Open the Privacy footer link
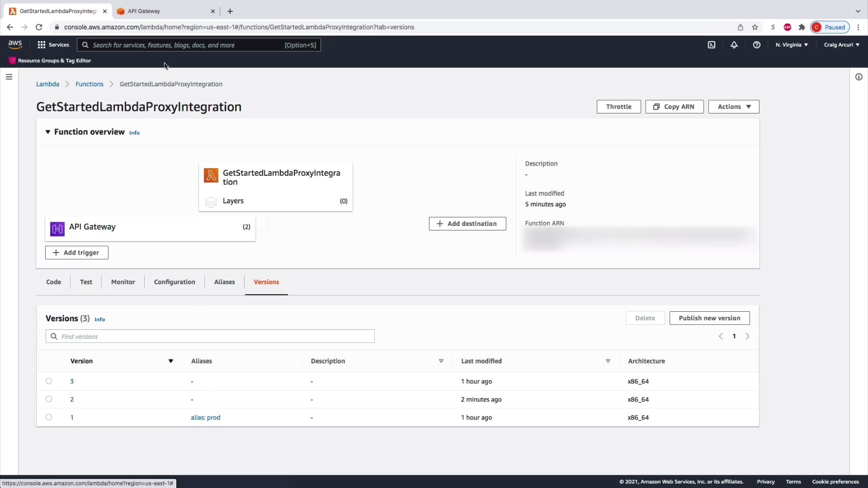This screenshot has width=868, height=488. (x=766, y=482)
